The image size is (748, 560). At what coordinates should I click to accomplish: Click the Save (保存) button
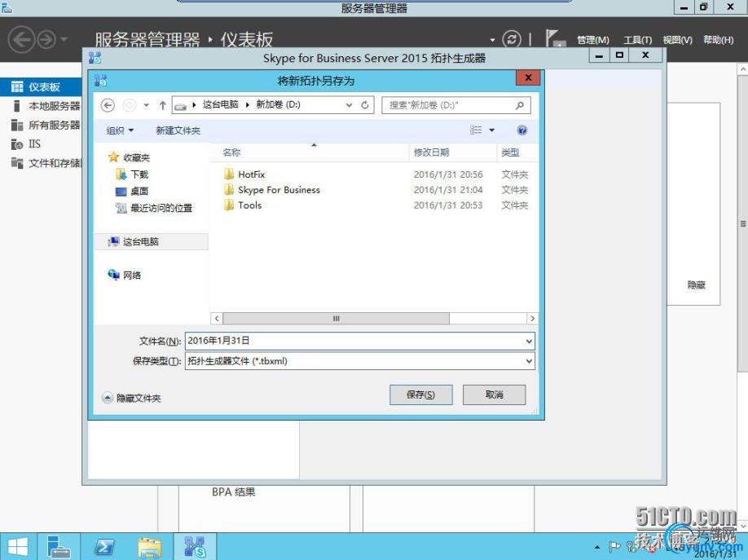click(x=420, y=395)
